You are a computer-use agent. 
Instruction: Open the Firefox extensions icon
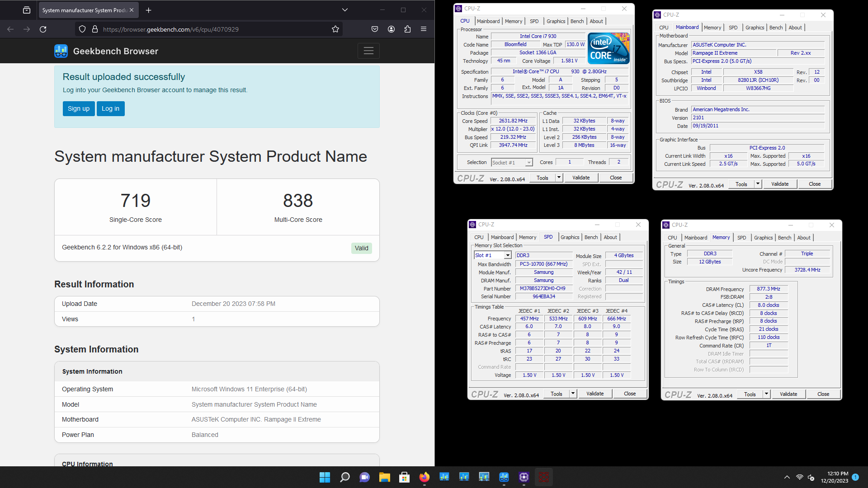point(407,29)
